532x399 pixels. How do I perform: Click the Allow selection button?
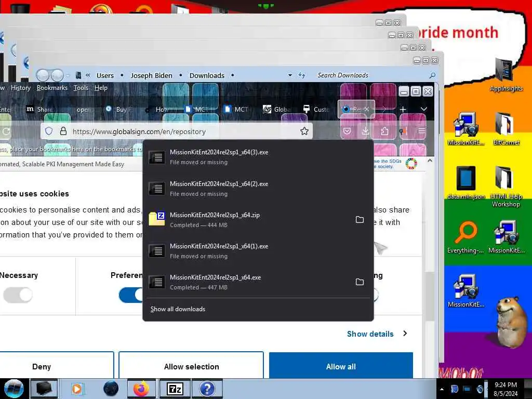pyautogui.click(x=191, y=365)
